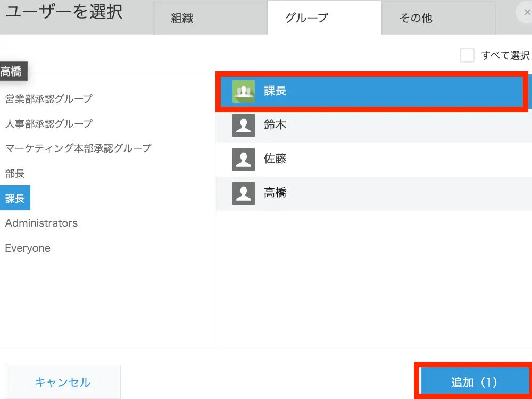
Task: Open the Administrators group
Action: tap(41, 223)
